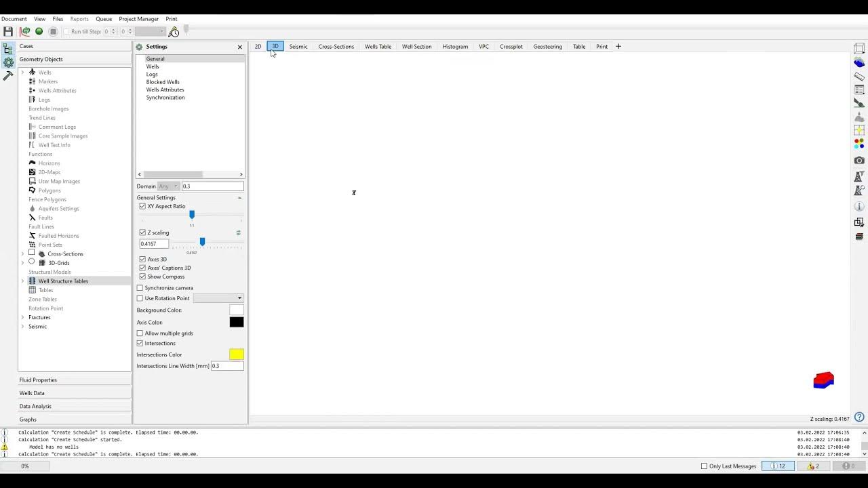868x488 pixels.
Task: Expand the Fractures tree node
Action: [22, 317]
